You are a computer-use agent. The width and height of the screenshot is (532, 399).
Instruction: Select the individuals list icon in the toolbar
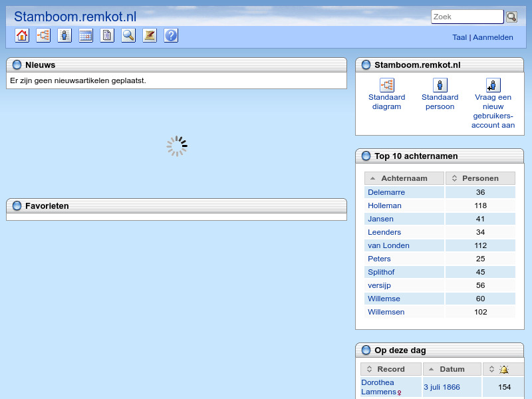[x=65, y=35]
